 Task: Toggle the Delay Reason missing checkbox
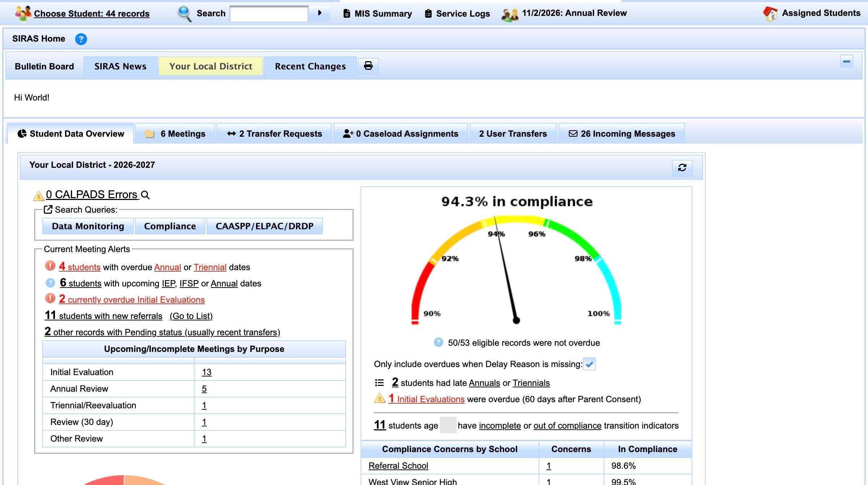pyautogui.click(x=590, y=364)
